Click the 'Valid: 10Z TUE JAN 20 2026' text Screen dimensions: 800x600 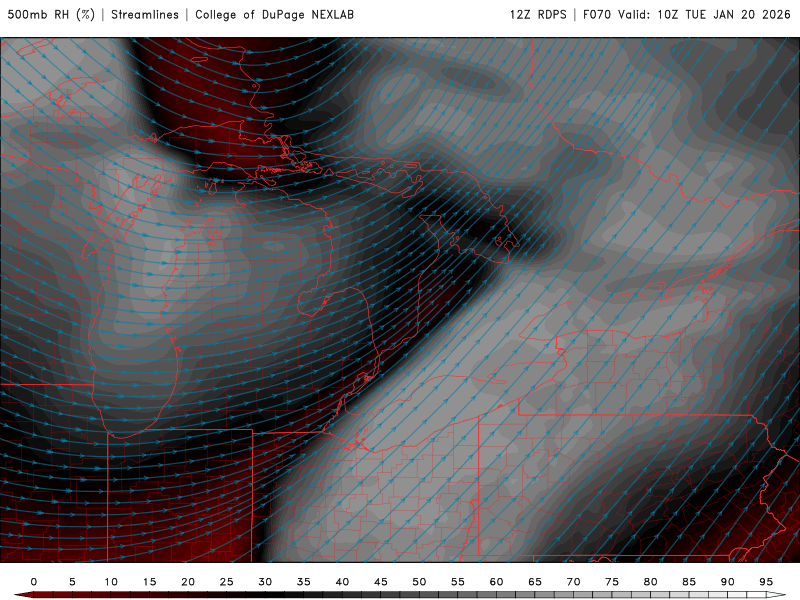click(704, 14)
